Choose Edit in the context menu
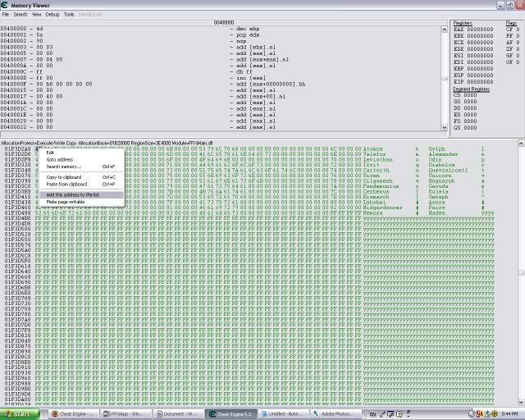The width and height of the screenshot is (525, 420). pyautogui.click(x=81, y=153)
